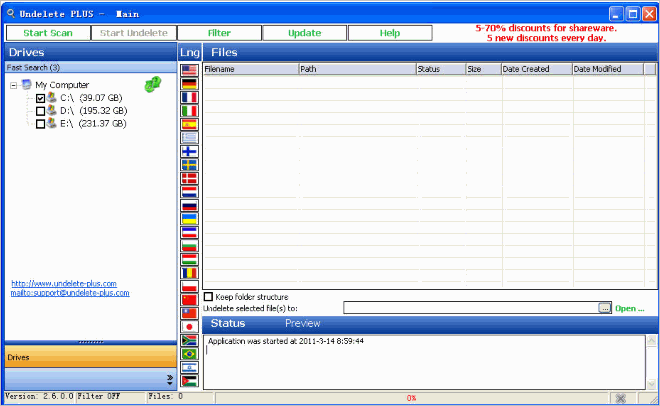Select the Russian flag language
The height and width of the screenshot is (406, 660).
[189, 205]
